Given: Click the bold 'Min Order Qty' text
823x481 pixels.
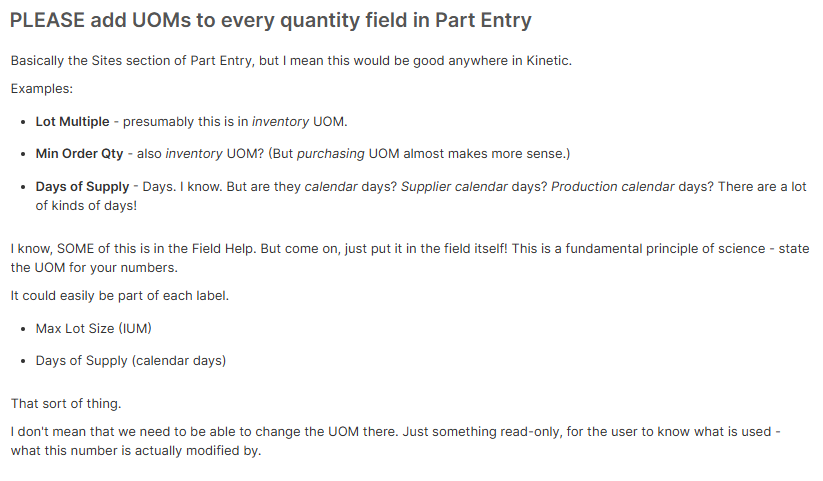Looking at the screenshot, I should point(79,154).
